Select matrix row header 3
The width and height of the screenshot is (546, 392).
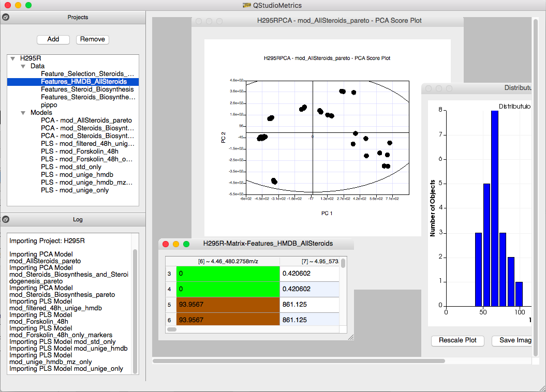coord(171,274)
